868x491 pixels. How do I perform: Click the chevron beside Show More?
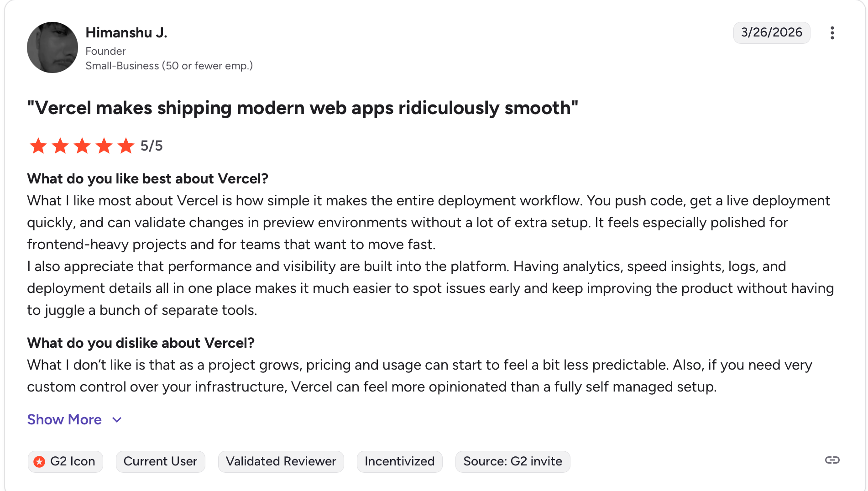pos(117,420)
